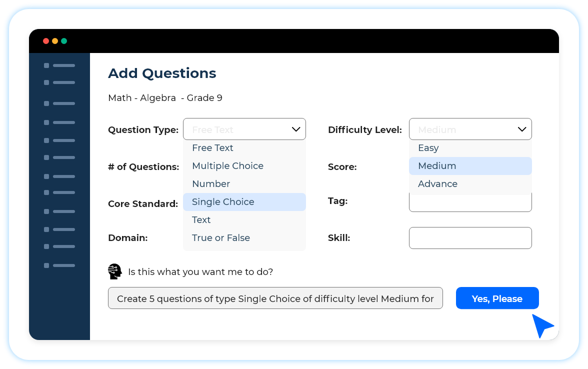The height and width of the screenshot is (369, 588).
Task: Open the Difficulty Level dropdown chevron
Action: [522, 129]
